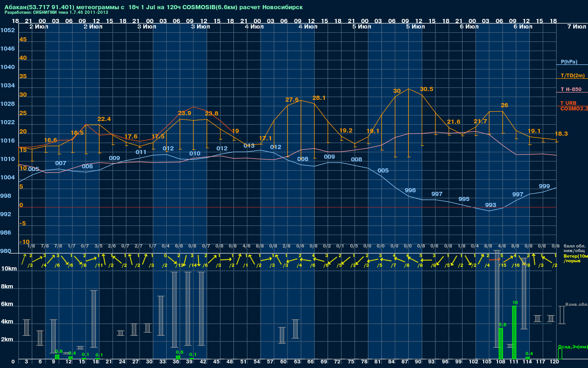This screenshot has width=588, height=368.
Task: Click the 30.5 peak temperature value
Action: (426, 89)
